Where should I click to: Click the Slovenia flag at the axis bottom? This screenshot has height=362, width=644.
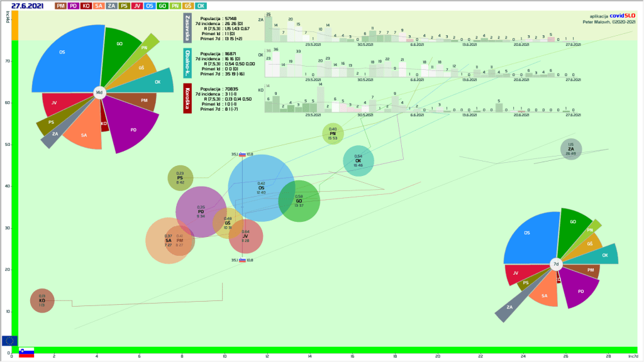[26, 353]
